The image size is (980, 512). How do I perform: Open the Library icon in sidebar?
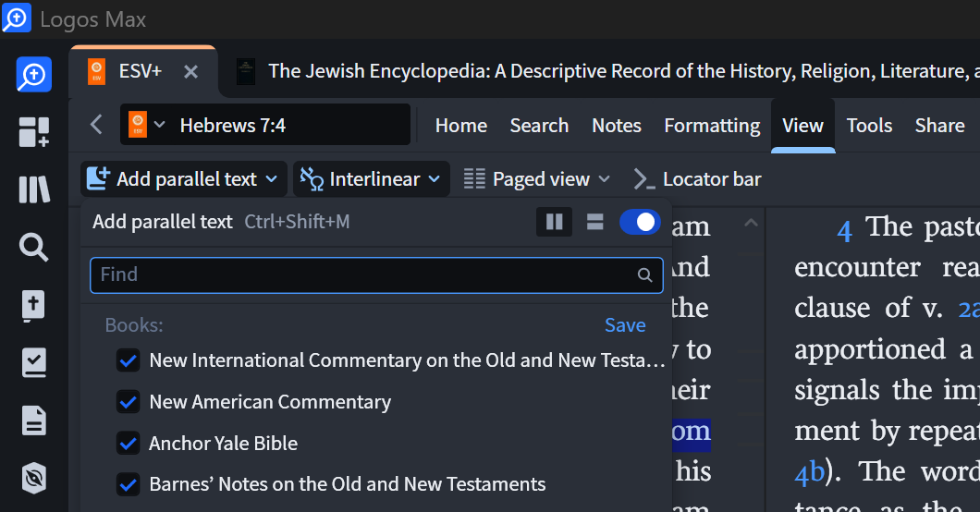point(33,190)
